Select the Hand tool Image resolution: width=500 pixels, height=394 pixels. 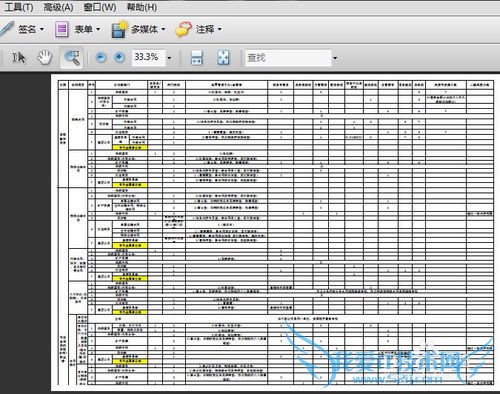(44, 58)
